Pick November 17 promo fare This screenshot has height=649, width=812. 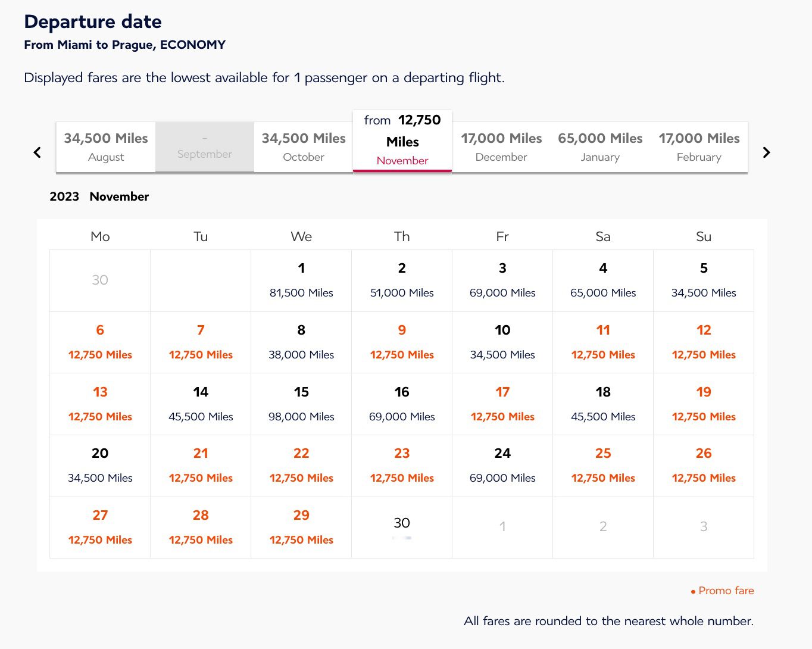[502, 404]
